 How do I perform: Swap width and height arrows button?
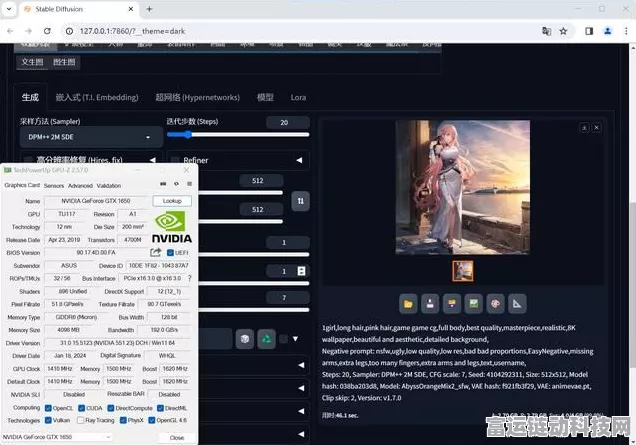click(x=301, y=201)
